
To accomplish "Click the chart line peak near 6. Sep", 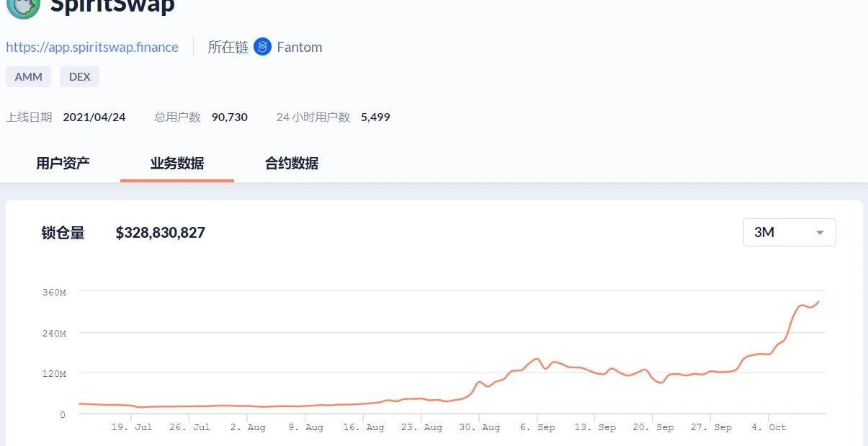I will (537, 359).
